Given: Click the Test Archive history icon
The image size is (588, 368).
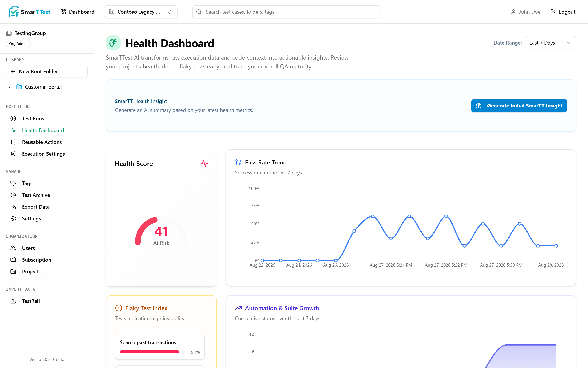Looking at the screenshot, I should [13, 195].
